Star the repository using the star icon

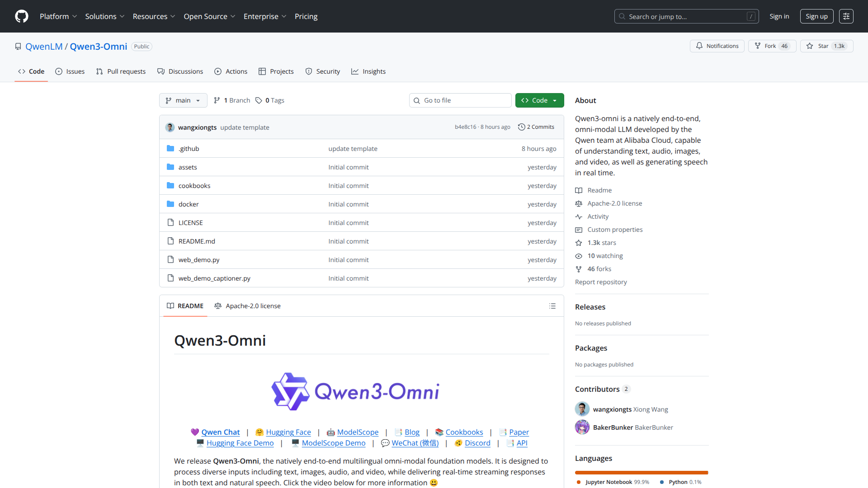click(811, 46)
